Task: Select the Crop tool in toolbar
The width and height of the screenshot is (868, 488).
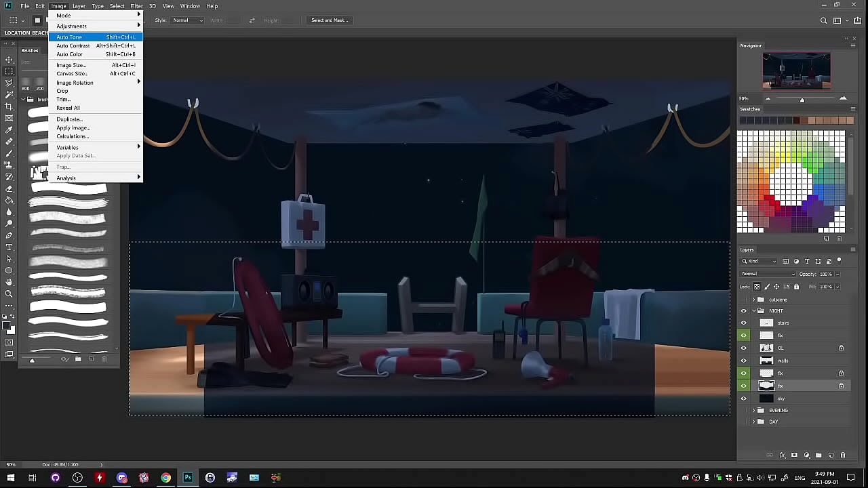Action: 9,106
